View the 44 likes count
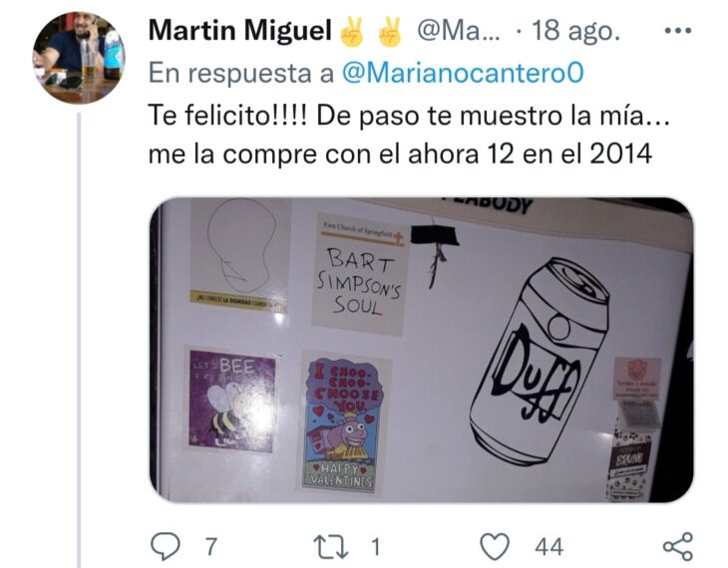This screenshot has width=728, height=568. pos(549,547)
